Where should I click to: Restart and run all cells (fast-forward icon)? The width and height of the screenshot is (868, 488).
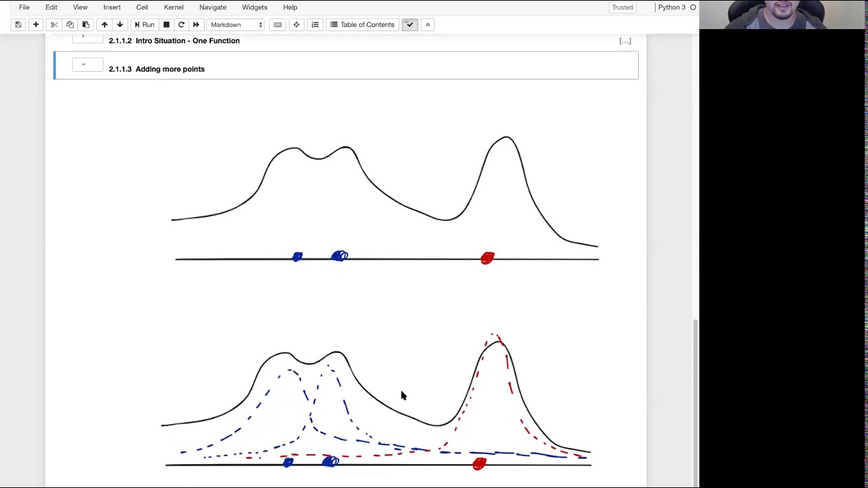pyautogui.click(x=196, y=24)
